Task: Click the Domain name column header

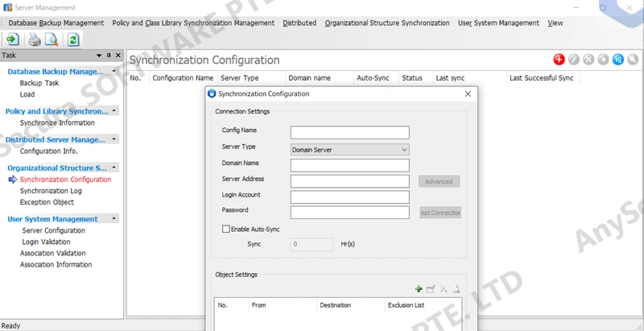Action: [x=319, y=78]
